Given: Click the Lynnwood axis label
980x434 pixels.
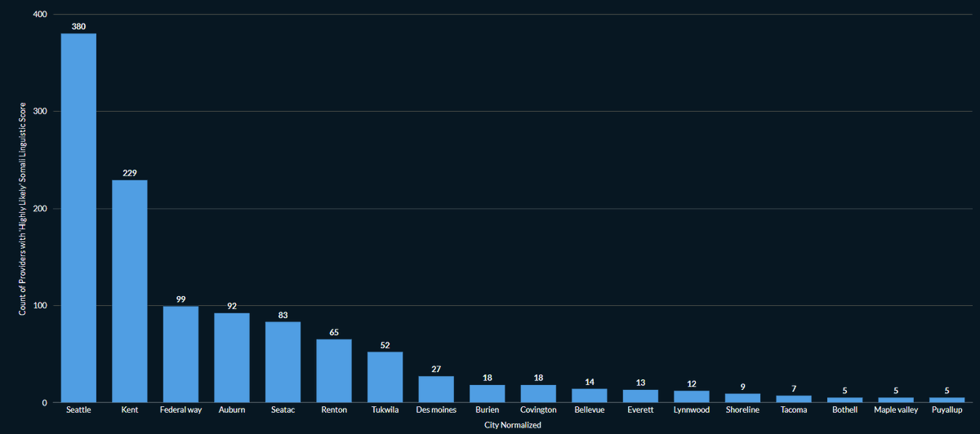Looking at the screenshot, I should click(691, 410).
